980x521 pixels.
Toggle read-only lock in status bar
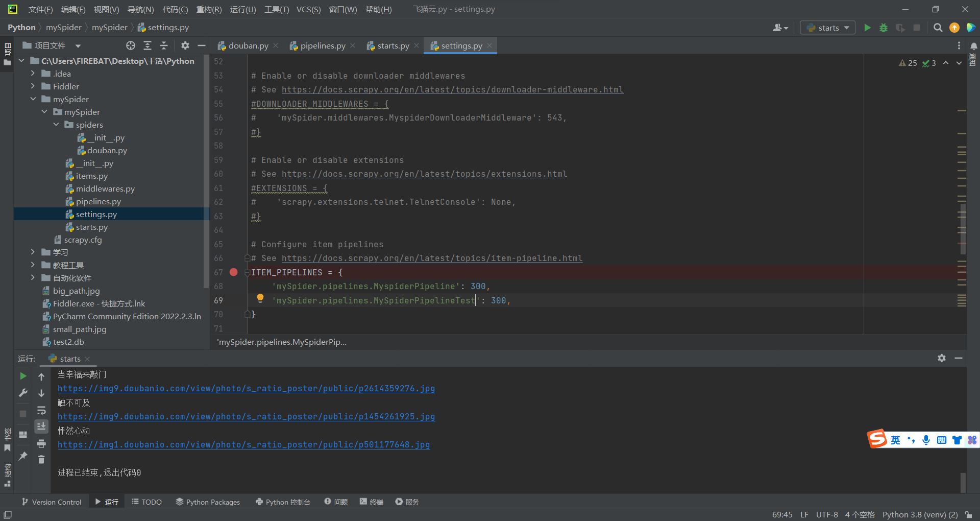[968, 515]
